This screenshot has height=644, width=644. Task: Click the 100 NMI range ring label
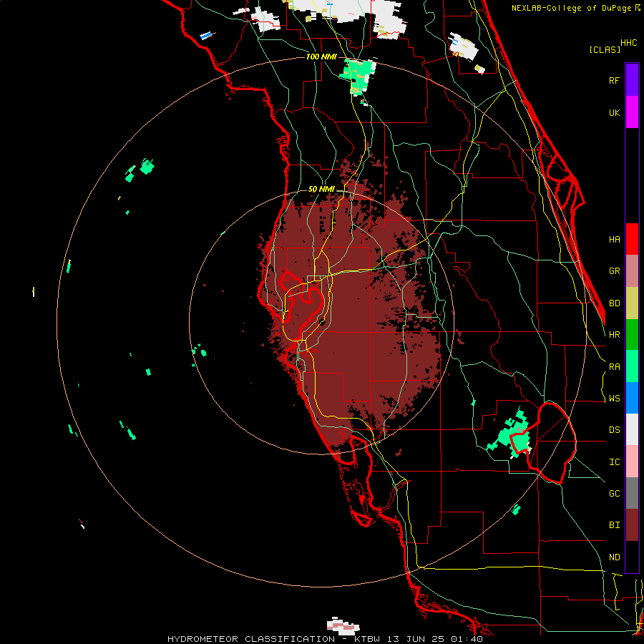click(x=321, y=57)
